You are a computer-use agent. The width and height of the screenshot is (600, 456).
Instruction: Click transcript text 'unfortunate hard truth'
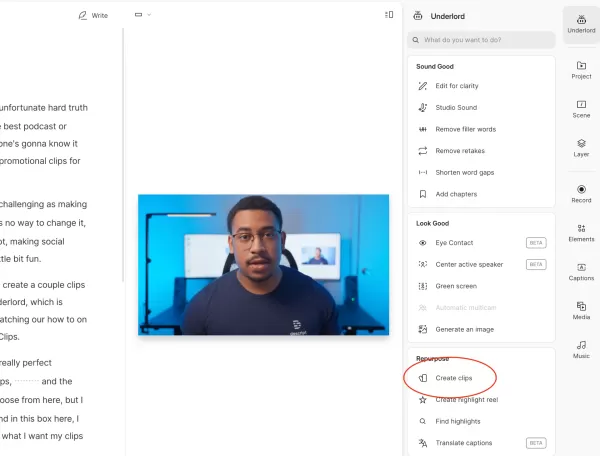click(x=44, y=108)
